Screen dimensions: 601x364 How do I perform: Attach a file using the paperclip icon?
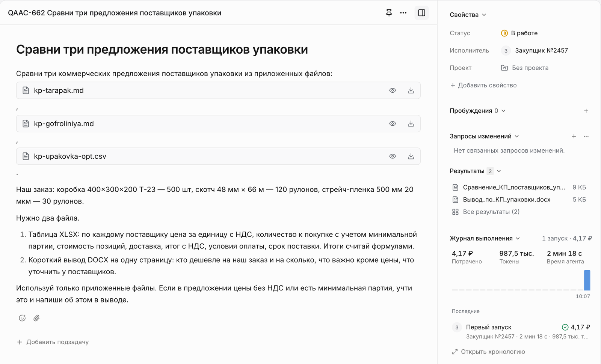(36, 318)
